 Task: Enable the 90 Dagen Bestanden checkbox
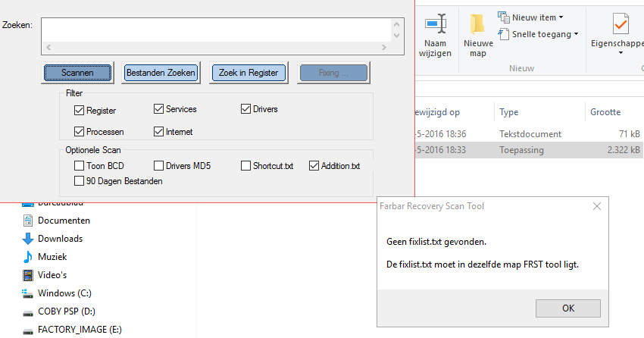click(x=79, y=180)
